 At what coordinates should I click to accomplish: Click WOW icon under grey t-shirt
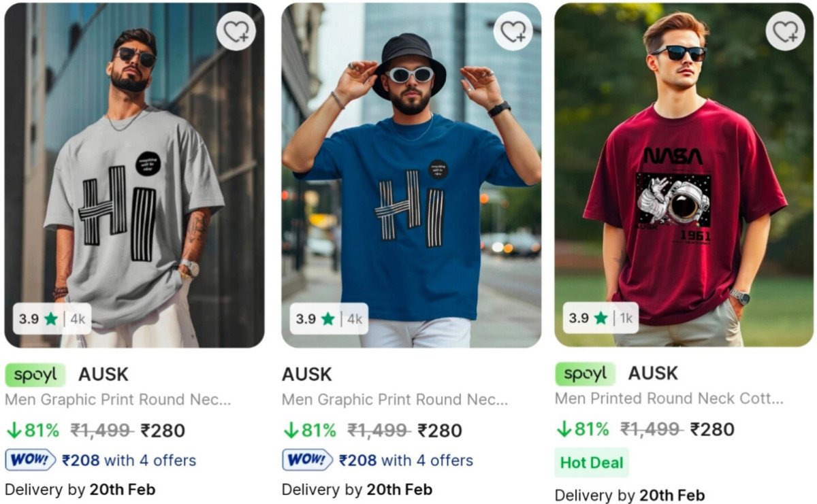31,460
